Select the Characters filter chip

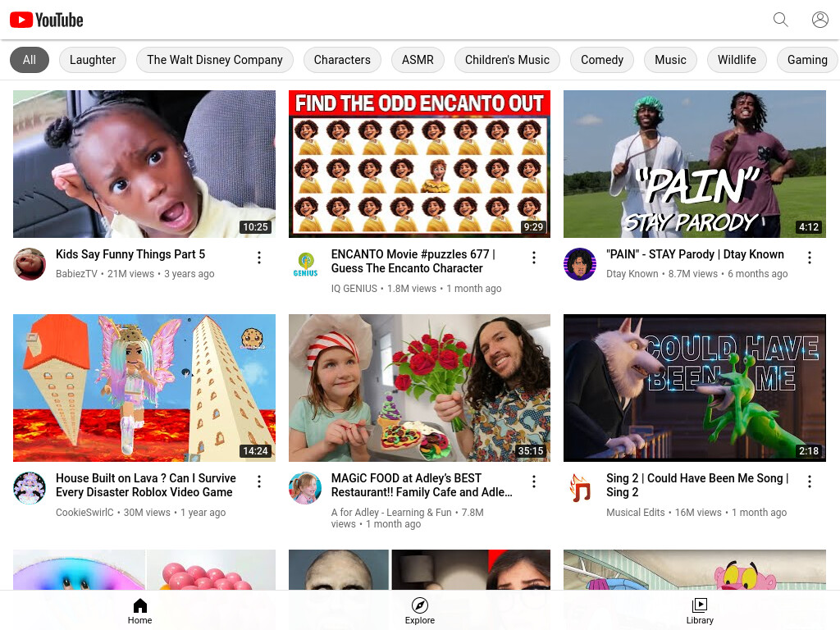(342, 59)
